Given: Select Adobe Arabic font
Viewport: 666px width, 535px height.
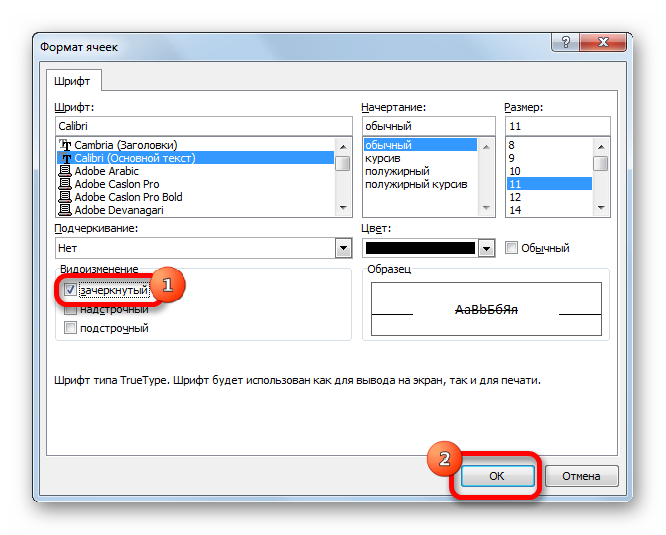Looking at the screenshot, I should pos(195,171).
